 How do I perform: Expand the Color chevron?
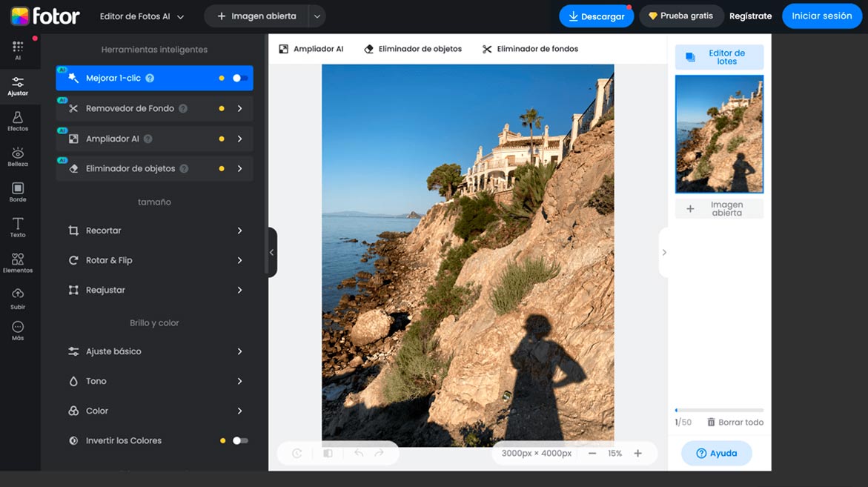(x=239, y=411)
